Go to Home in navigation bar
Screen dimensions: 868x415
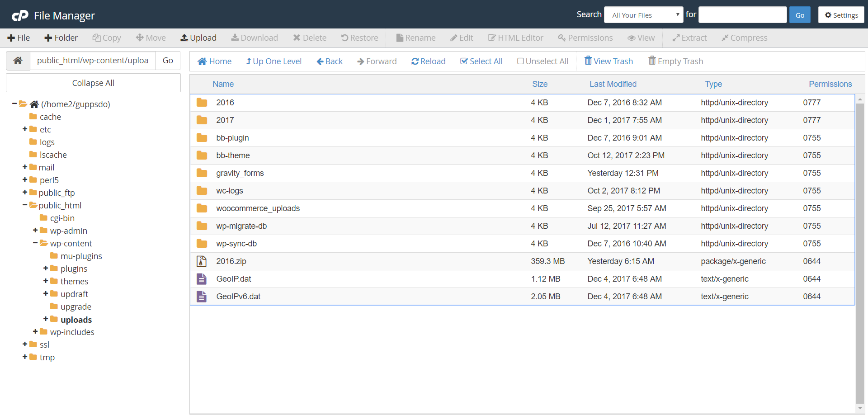click(215, 61)
